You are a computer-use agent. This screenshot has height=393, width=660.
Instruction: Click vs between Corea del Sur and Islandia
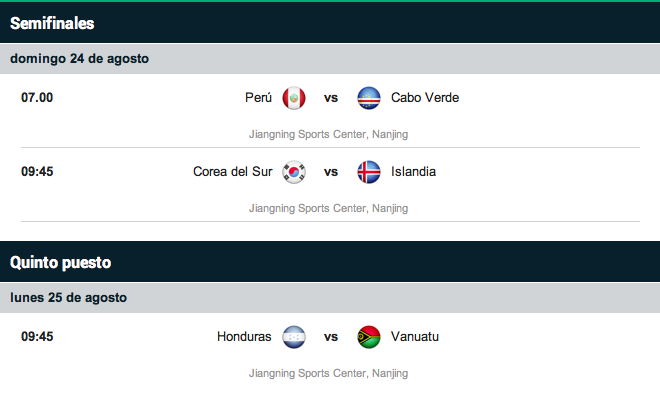point(331,172)
